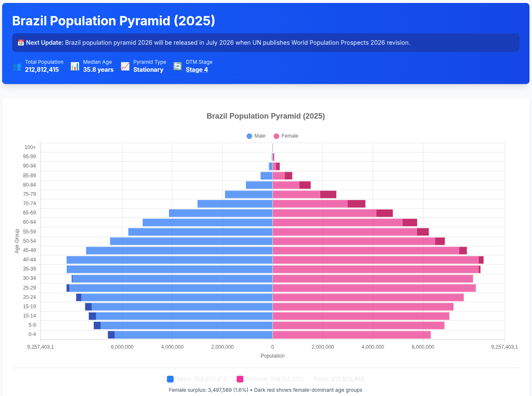
Task: Click the chart title above the legend
Action: (x=265, y=116)
